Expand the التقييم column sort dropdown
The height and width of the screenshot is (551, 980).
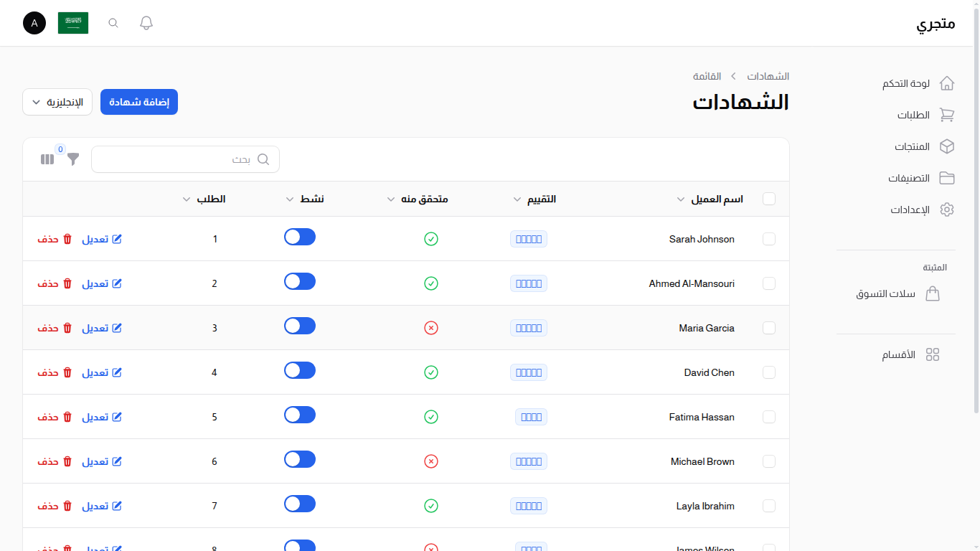point(516,199)
